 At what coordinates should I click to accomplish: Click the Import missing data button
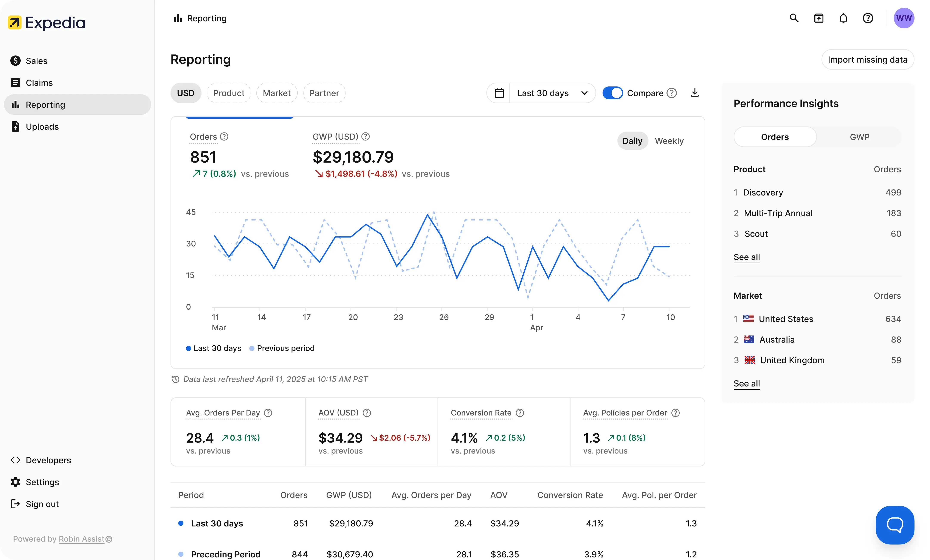point(867,60)
